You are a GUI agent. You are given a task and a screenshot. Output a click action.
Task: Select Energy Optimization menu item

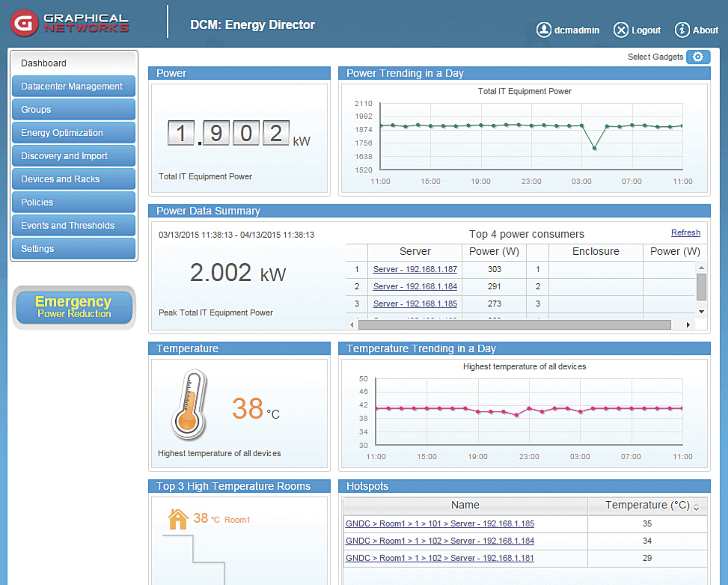coord(74,133)
